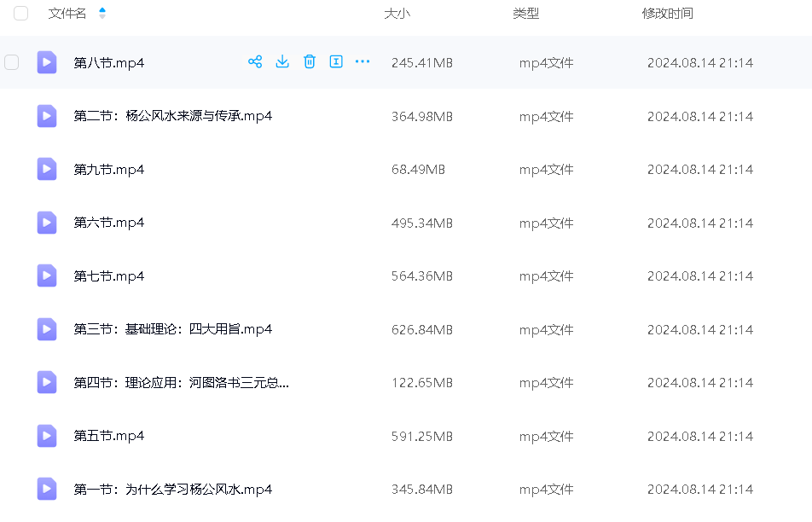The width and height of the screenshot is (812, 522).
Task: Tick the select-all checkbox in the header
Action: 21,14
